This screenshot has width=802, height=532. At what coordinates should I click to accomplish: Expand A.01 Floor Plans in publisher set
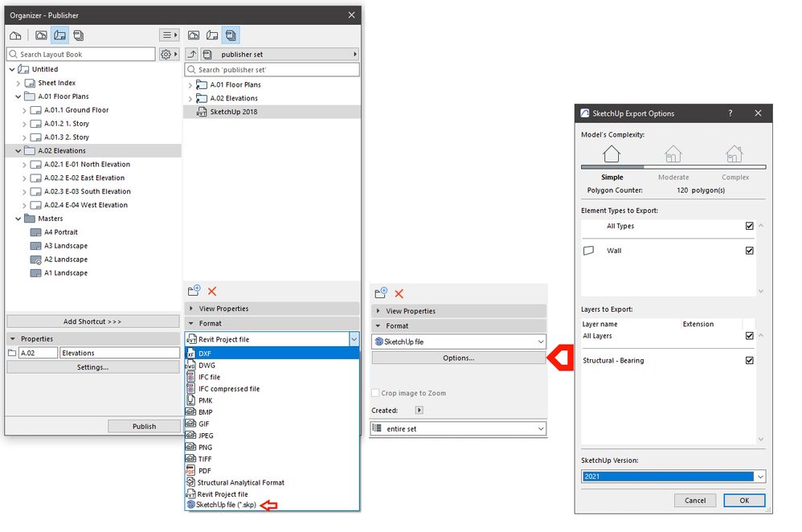pos(190,85)
